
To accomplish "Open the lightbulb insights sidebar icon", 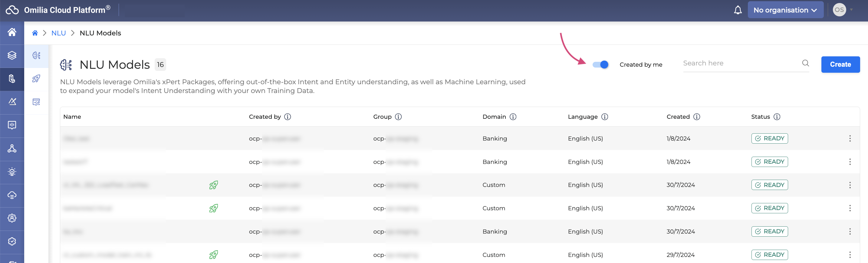I will (12, 171).
